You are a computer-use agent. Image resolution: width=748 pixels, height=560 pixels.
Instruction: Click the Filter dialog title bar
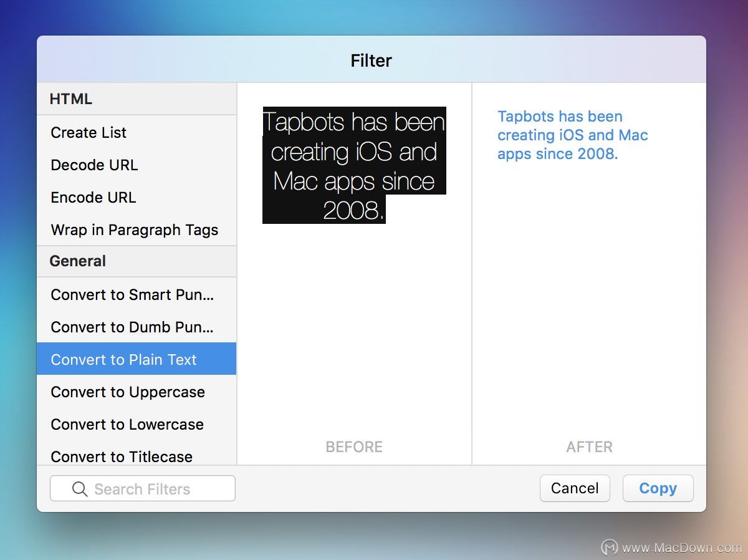pyautogui.click(x=372, y=60)
